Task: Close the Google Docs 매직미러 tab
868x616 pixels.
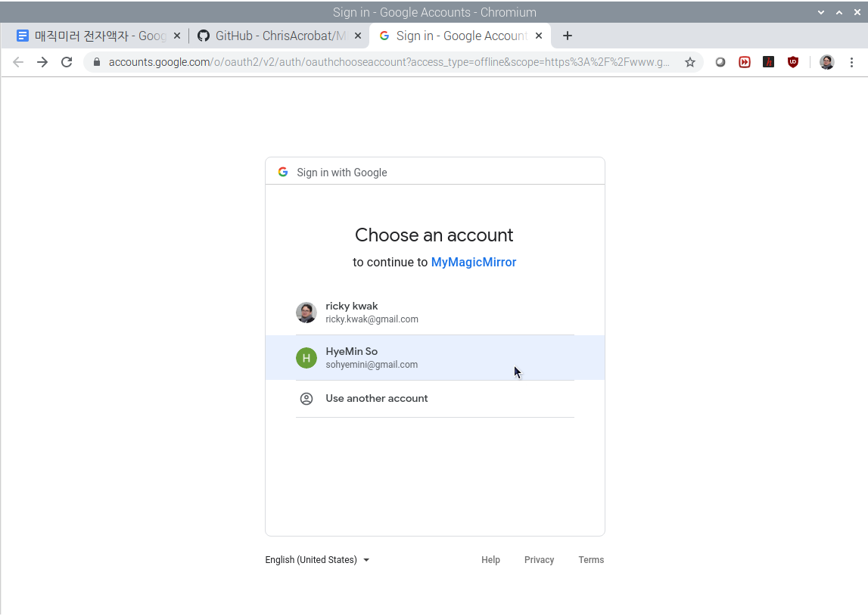Action: click(x=177, y=36)
